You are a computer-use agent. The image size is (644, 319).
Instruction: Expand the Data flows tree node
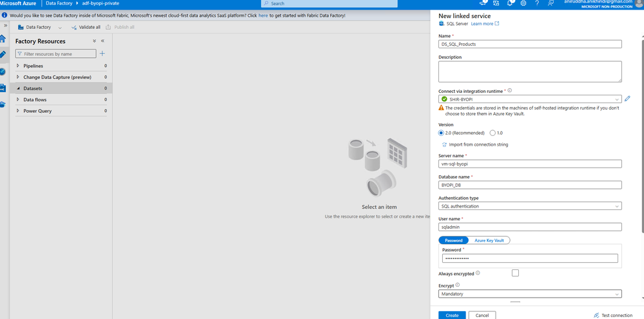click(17, 99)
